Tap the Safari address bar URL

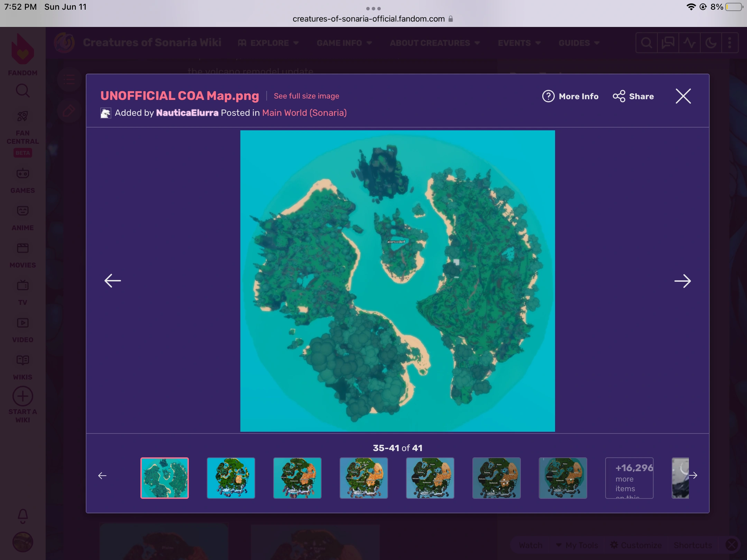click(x=373, y=19)
